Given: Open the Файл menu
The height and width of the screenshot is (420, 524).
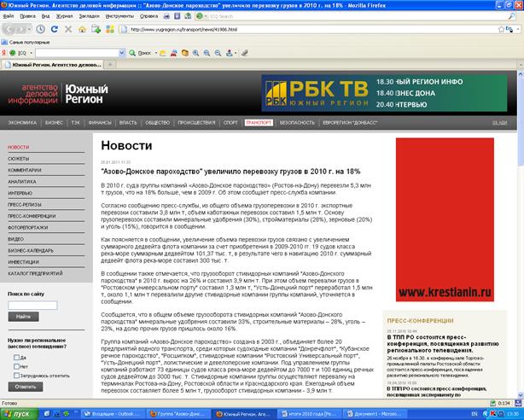Looking at the screenshot, I should [x=9, y=16].
